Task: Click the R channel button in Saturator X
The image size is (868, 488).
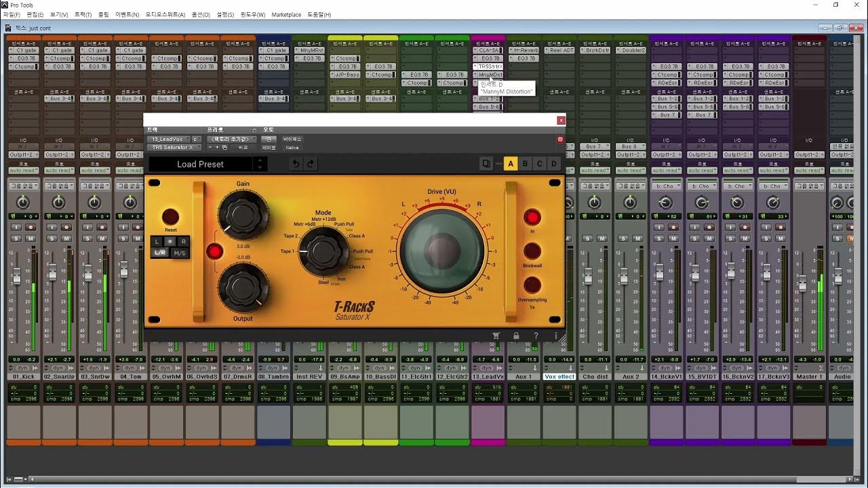Action: tap(182, 241)
